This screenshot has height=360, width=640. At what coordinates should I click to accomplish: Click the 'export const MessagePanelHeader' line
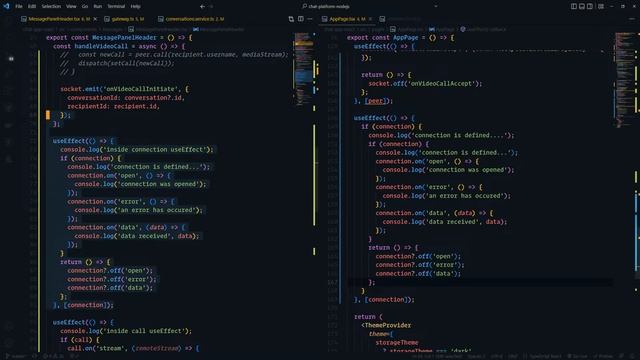click(x=119, y=38)
